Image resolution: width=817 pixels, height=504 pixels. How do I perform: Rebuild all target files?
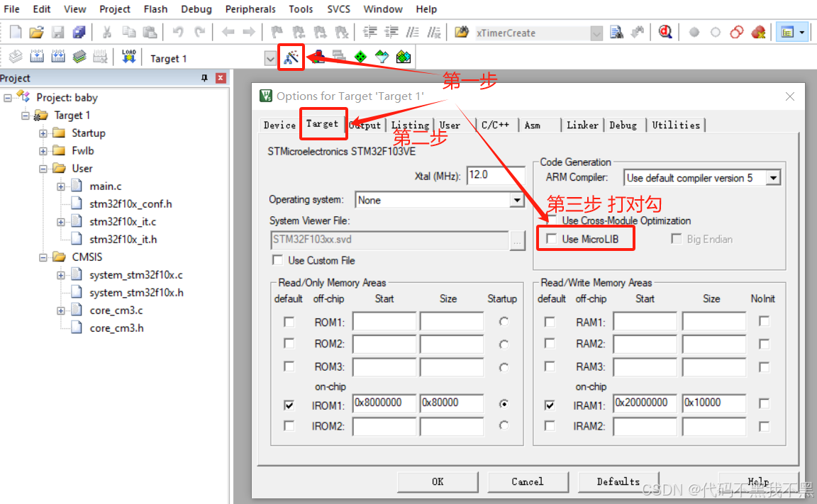pyautogui.click(x=58, y=57)
